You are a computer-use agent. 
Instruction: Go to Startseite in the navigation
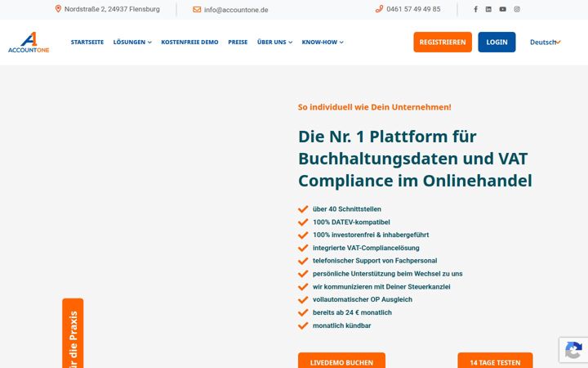[x=87, y=42]
